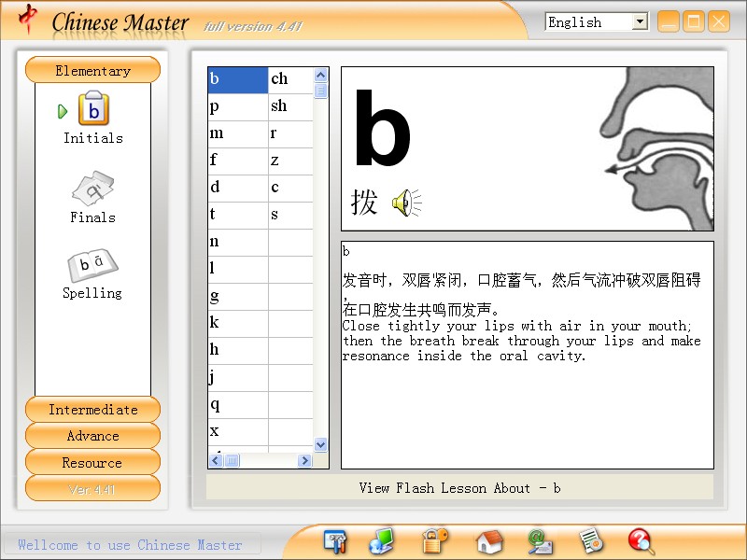Click the list's scroll right arrow
This screenshot has height=560, width=747.
[304, 460]
